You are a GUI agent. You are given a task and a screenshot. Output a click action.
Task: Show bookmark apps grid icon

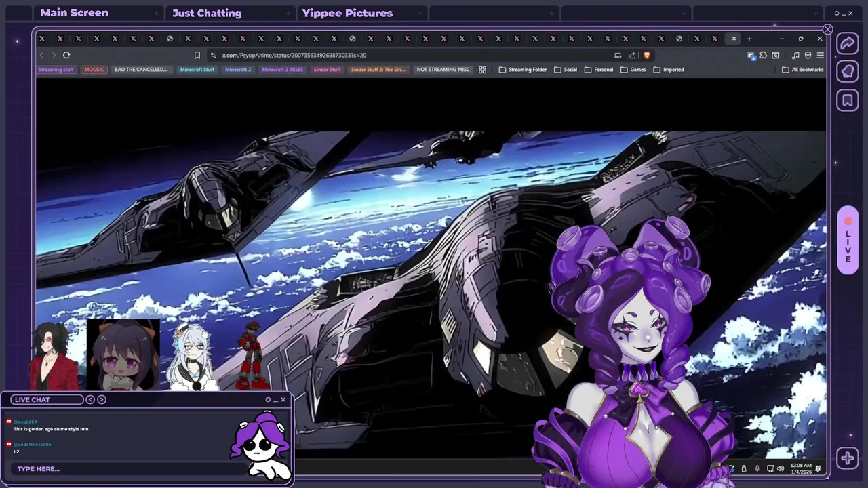482,69
